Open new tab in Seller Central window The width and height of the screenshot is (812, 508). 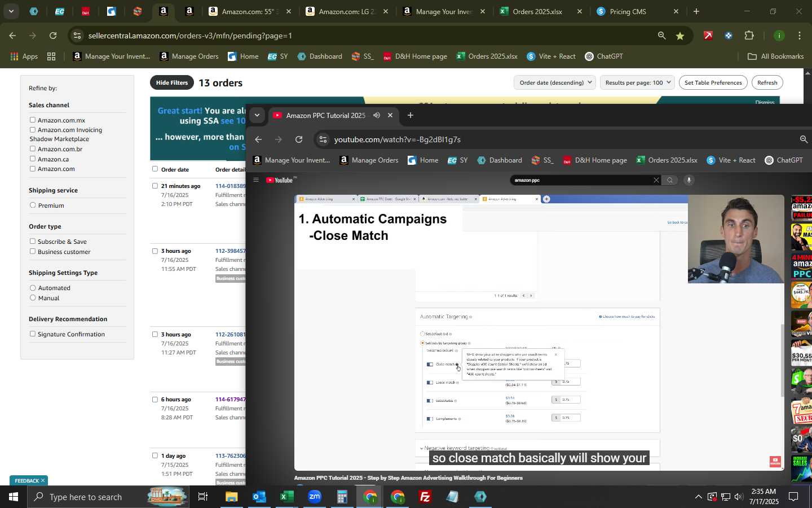coord(696,11)
